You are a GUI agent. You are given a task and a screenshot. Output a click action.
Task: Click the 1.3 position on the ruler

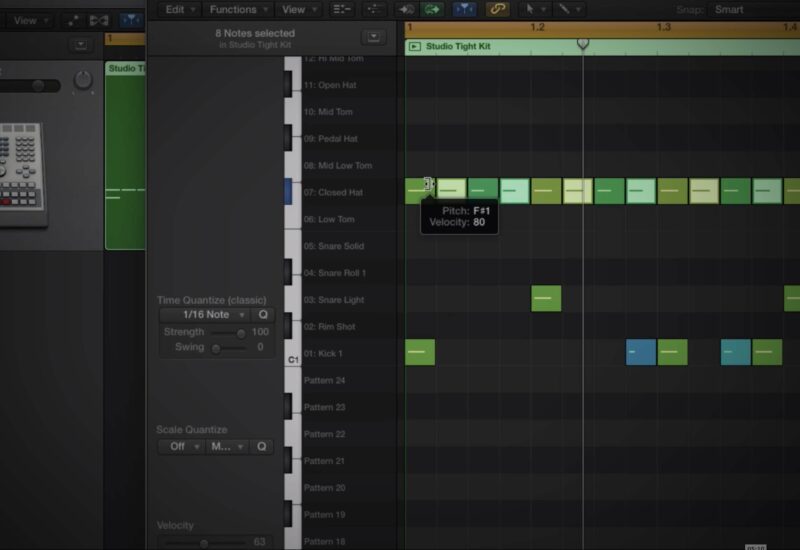click(x=663, y=27)
